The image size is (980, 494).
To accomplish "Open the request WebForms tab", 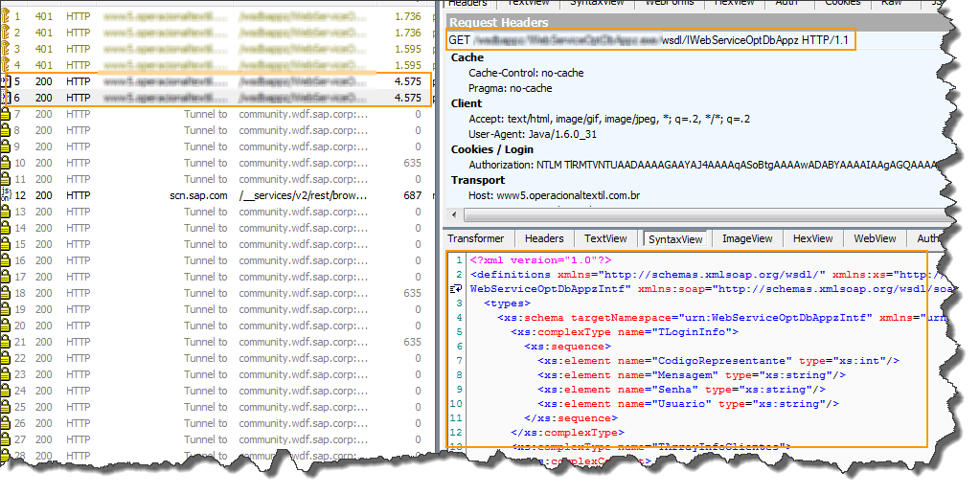I will click(669, 3).
